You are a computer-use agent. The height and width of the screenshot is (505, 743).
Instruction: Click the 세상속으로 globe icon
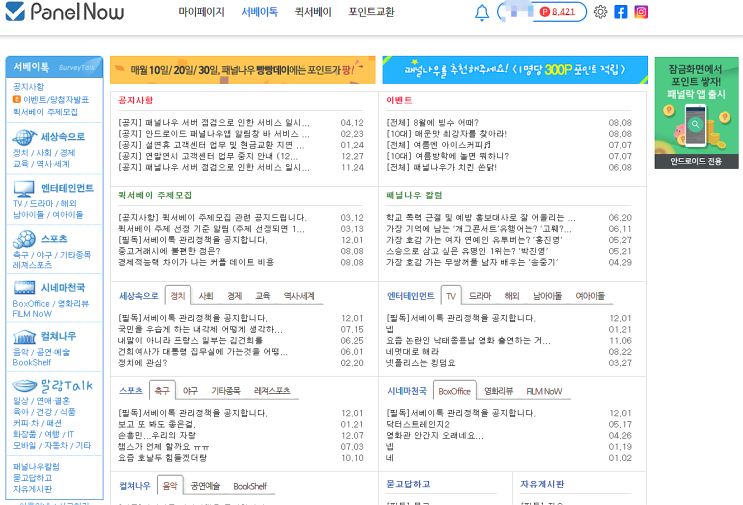tap(24, 137)
